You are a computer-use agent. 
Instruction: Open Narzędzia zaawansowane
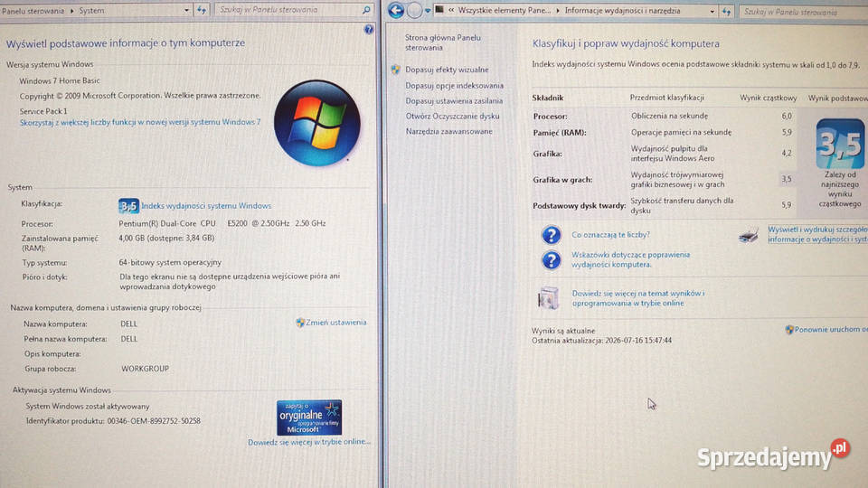(449, 132)
